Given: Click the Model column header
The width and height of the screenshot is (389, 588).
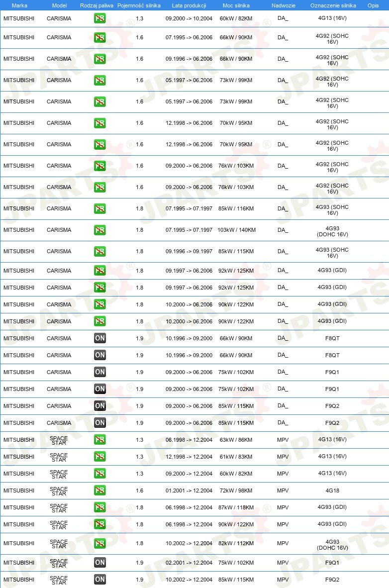Looking at the screenshot, I should (x=59, y=5).
